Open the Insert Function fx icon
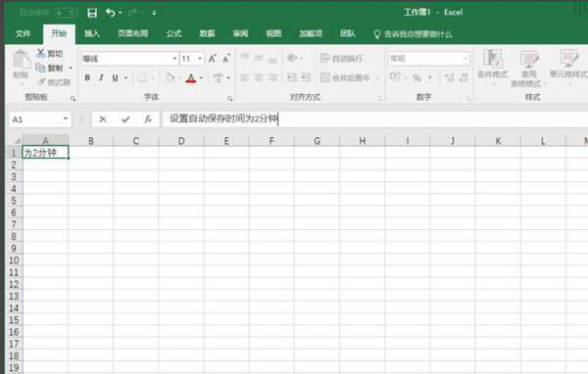The width and height of the screenshot is (588, 374). [x=148, y=119]
